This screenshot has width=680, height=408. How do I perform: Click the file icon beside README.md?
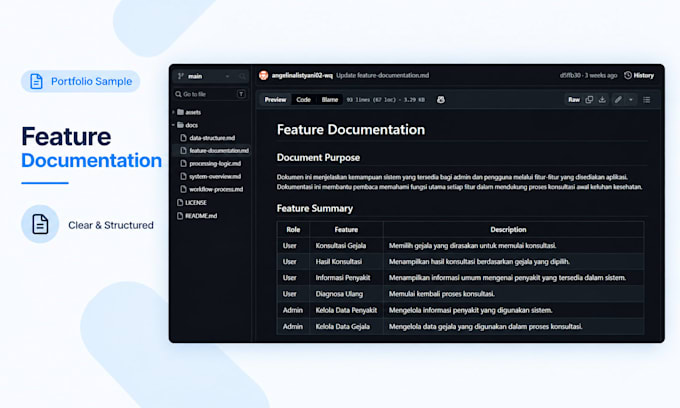point(180,216)
